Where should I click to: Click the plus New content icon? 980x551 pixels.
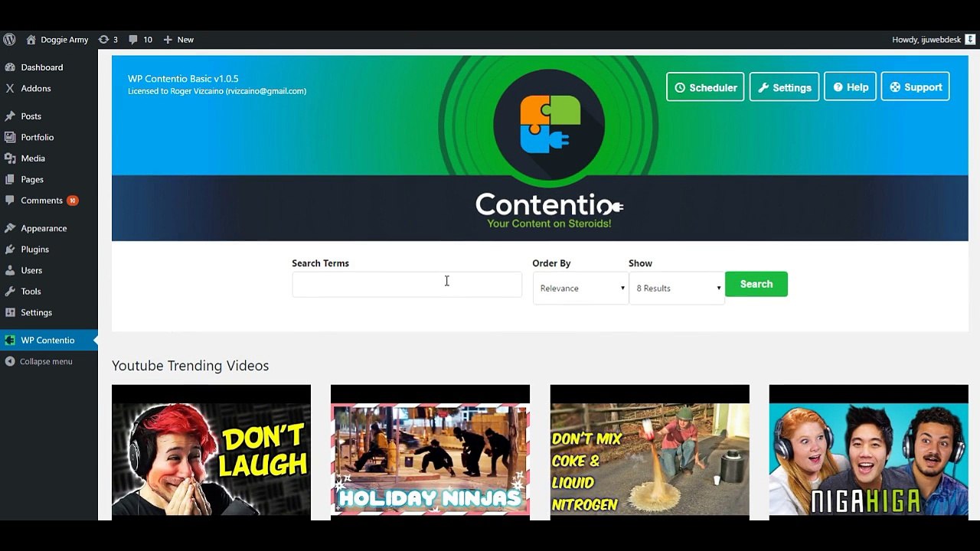click(168, 39)
